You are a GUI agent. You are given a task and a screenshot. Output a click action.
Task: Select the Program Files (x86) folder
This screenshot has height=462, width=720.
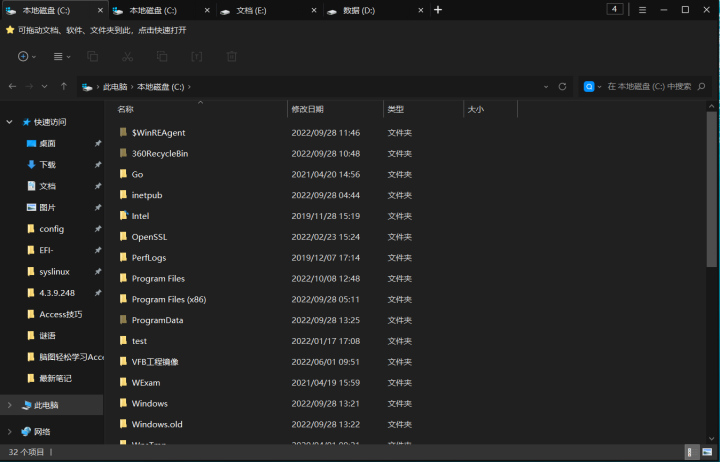pos(169,299)
